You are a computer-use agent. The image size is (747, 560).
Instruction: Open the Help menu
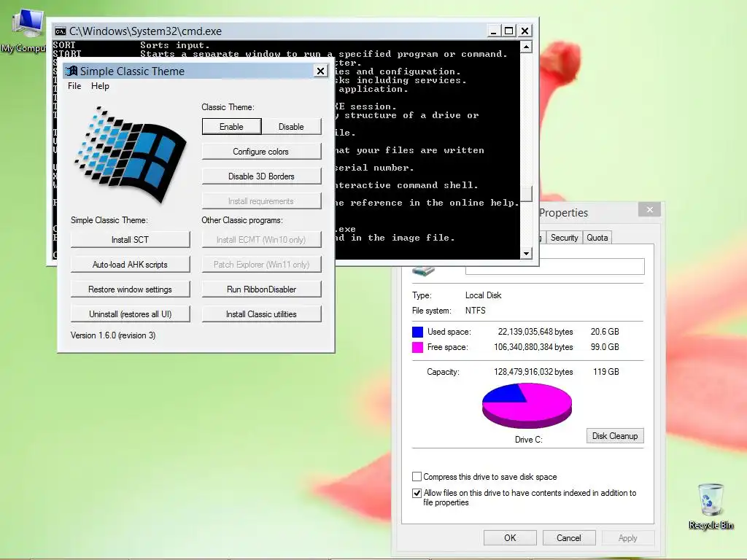pos(100,86)
